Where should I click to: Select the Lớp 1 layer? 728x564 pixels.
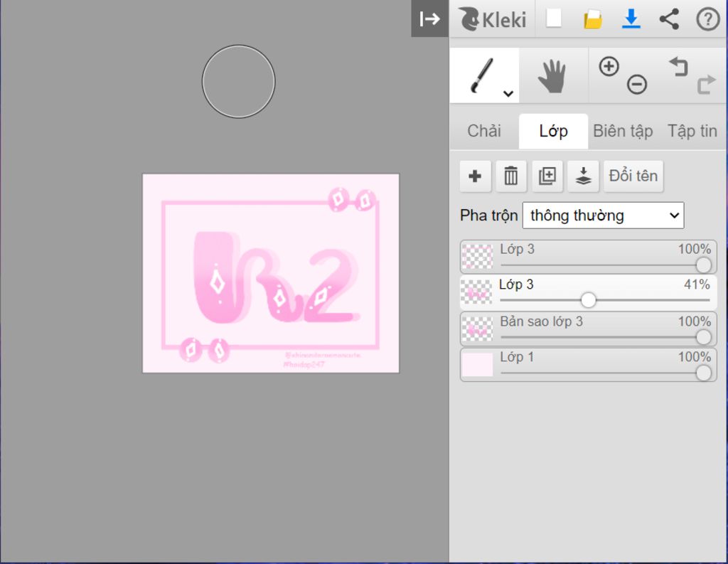coord(588,365)
